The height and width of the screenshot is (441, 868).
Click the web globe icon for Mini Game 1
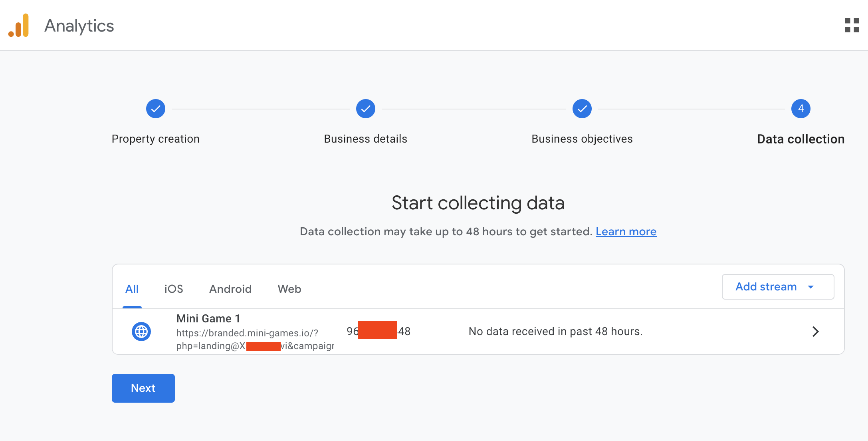point(141,332)
